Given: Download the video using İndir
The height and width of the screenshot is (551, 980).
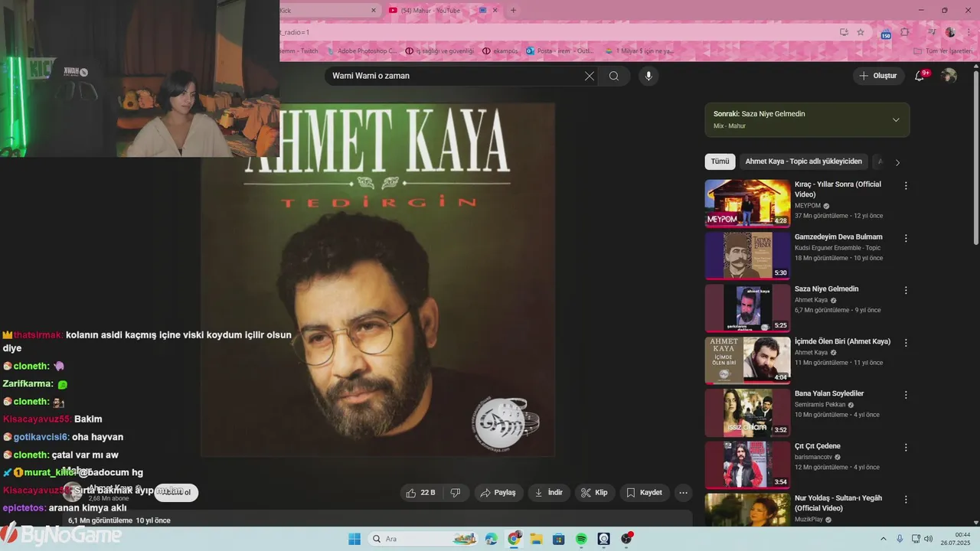Looking at the screenshot, I should (549, 493).
